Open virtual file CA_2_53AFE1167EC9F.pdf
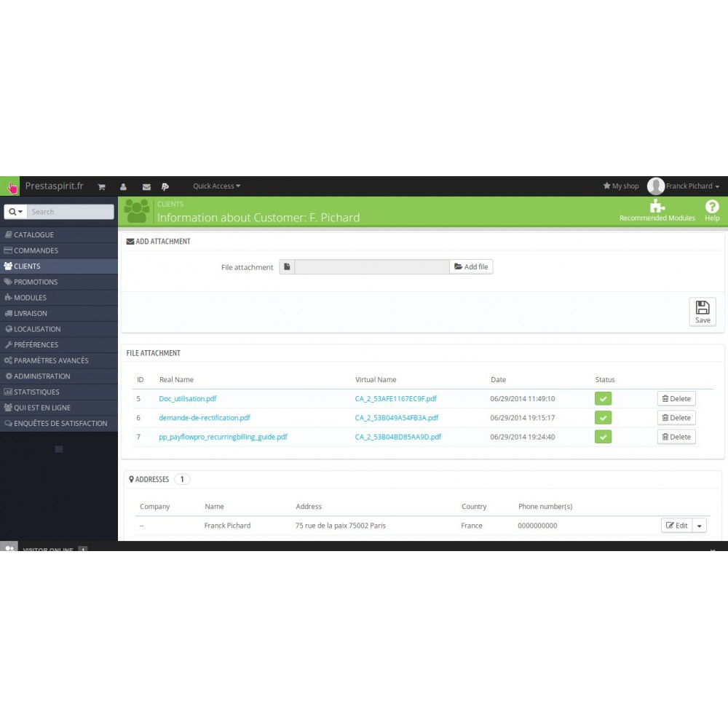This screenshot has width=728, height=728. pos(395,399)
